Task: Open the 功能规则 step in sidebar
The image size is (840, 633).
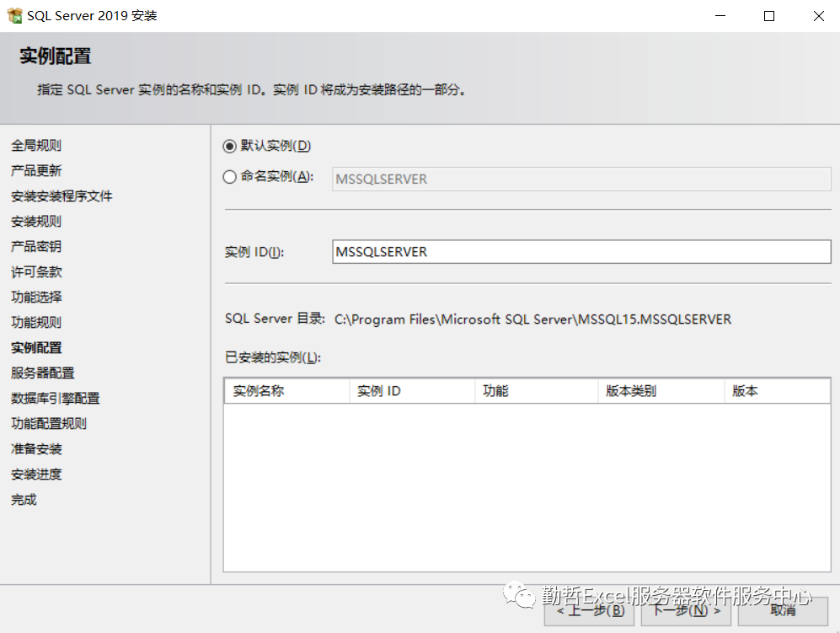Action: click(x=36, y=322)
